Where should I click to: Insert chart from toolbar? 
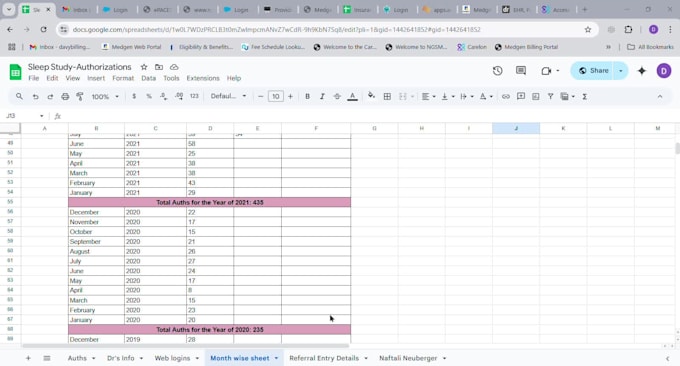536,96
